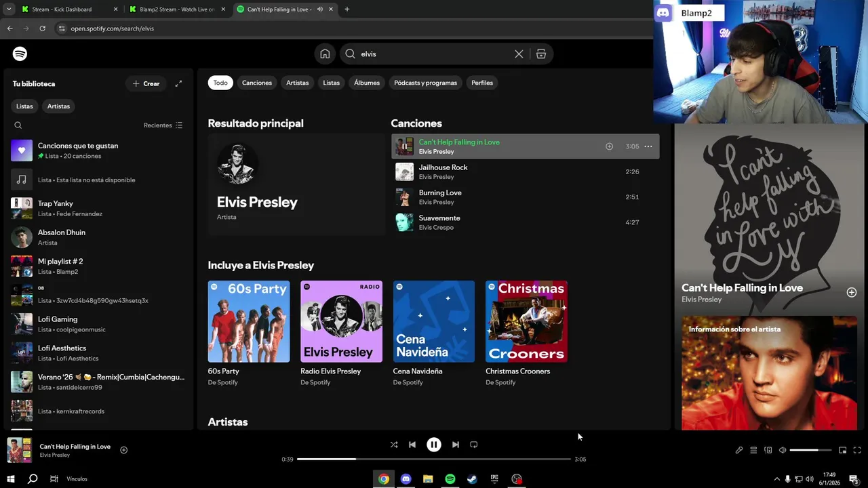Open the Spotify logo home link

(x=20, y=54)
